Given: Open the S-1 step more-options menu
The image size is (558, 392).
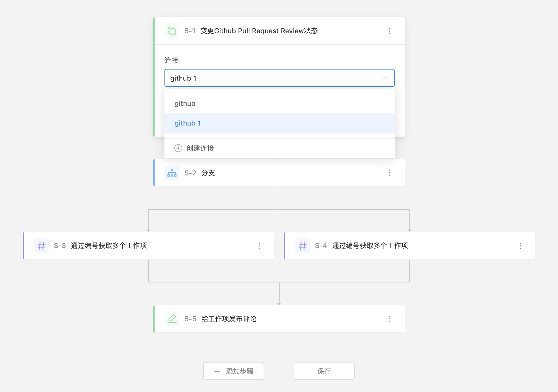Looking at the screenshot, I should click(390, 31).
